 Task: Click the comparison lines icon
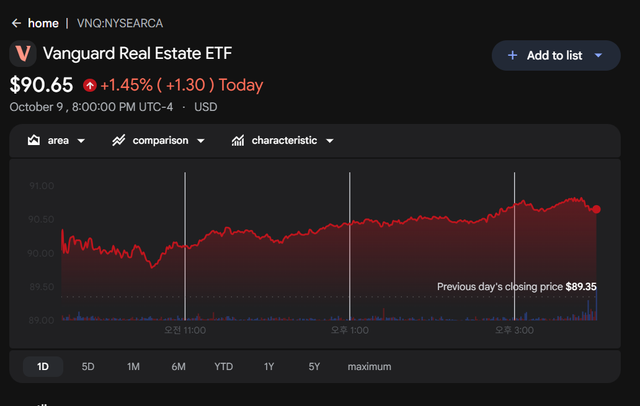pos(119,140)
